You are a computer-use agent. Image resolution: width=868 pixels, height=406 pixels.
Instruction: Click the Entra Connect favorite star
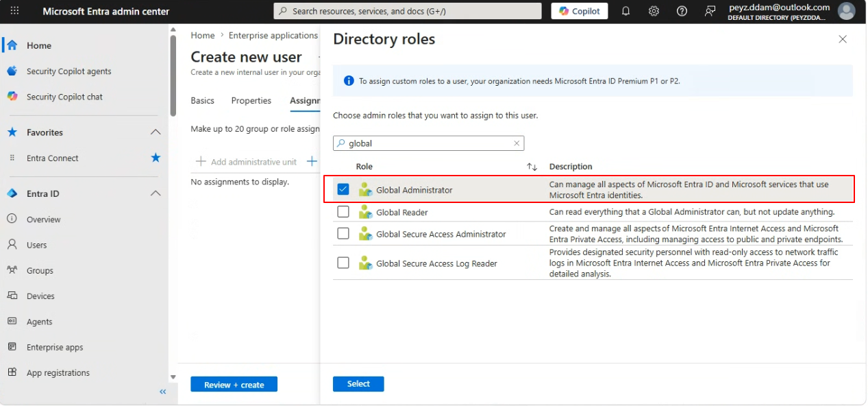pos(156,158)
